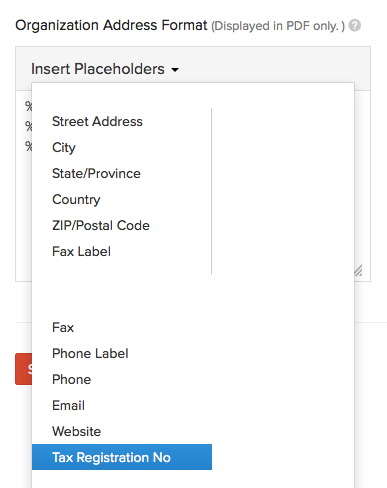Select highlighted Tax Registration No item
The height and width of the screenshot is (488, 387).
click(x=122, y=457)
